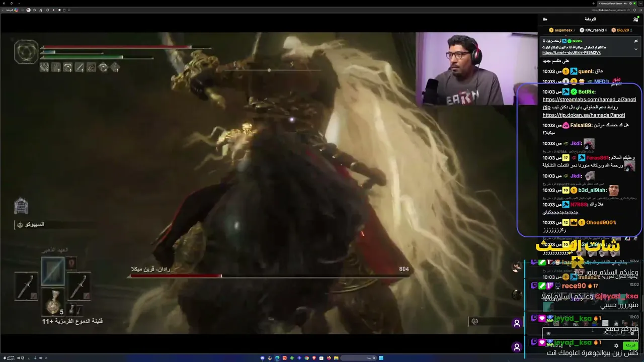Open rece90's username in overlay chat
The height and width of the screenshot is (362, 644).
point(573,286)
